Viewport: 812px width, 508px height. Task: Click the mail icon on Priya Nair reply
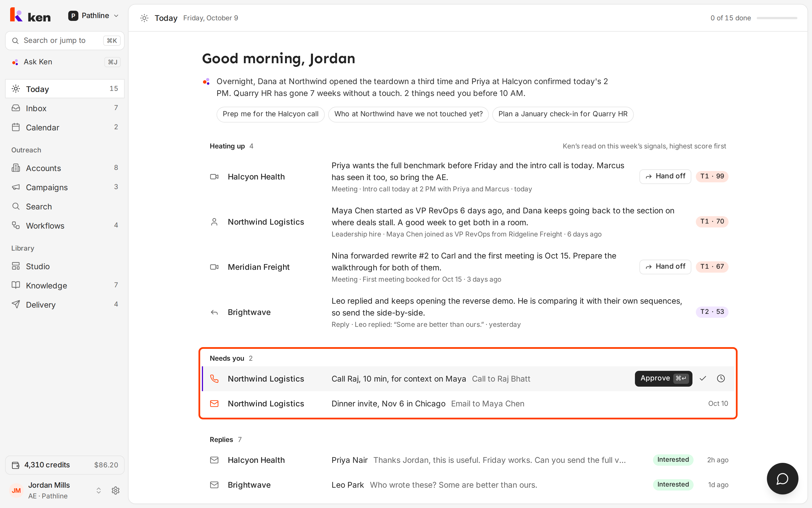coord(214,460)
